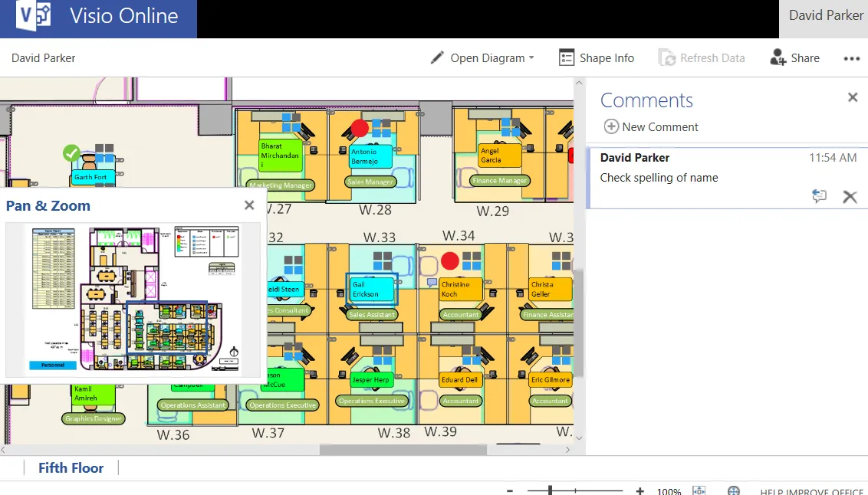This screenshot has height=495, width=868.
Task: Add a New Comment
Action: click(x=651, y=126)
